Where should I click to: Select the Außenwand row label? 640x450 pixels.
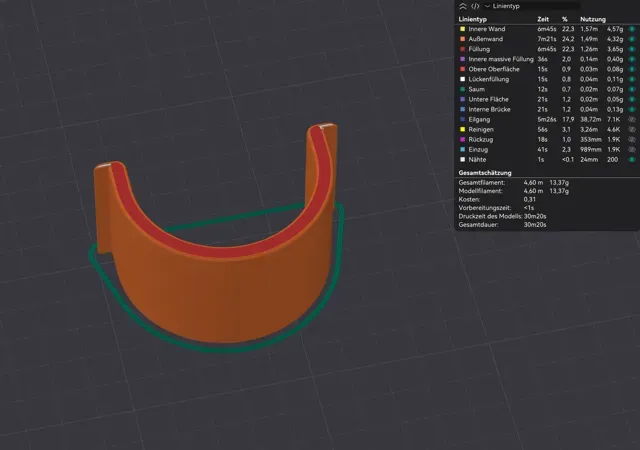[x=486, y=39]
